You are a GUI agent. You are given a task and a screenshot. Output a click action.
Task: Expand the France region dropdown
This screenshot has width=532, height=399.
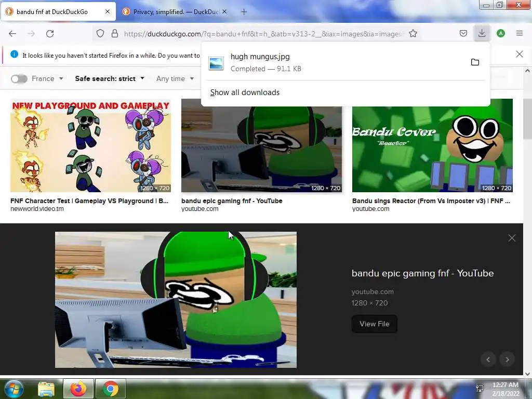tap(47, 79)
